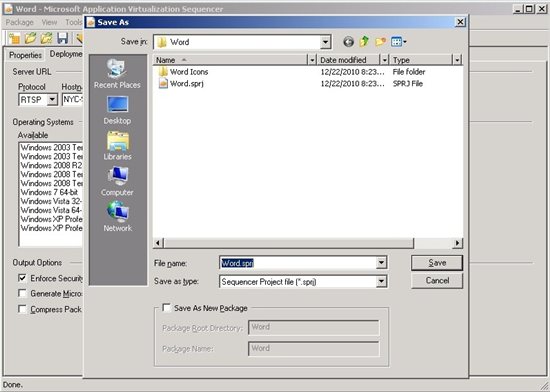Image resolution: width=550 pixels, height=392 pixels.
Task: Uncheck the Enforce Security checkbox
Action: click(22, 278)
